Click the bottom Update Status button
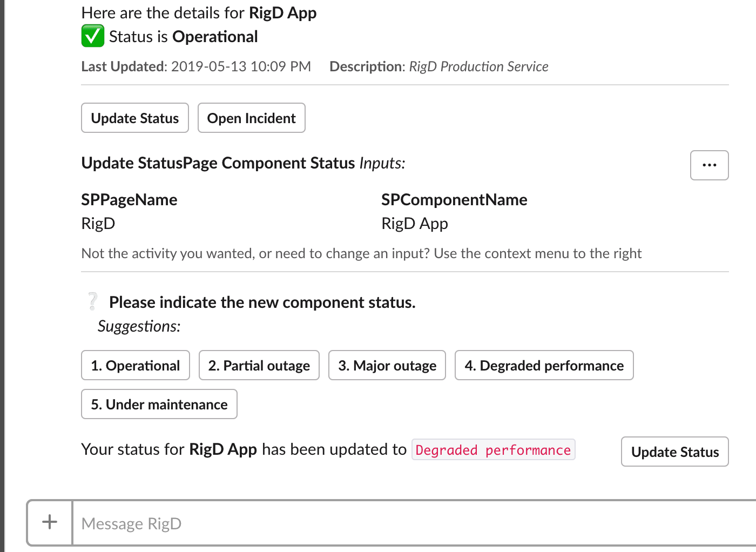The width and height of the screenshot is (756, 552). point(674,452)
